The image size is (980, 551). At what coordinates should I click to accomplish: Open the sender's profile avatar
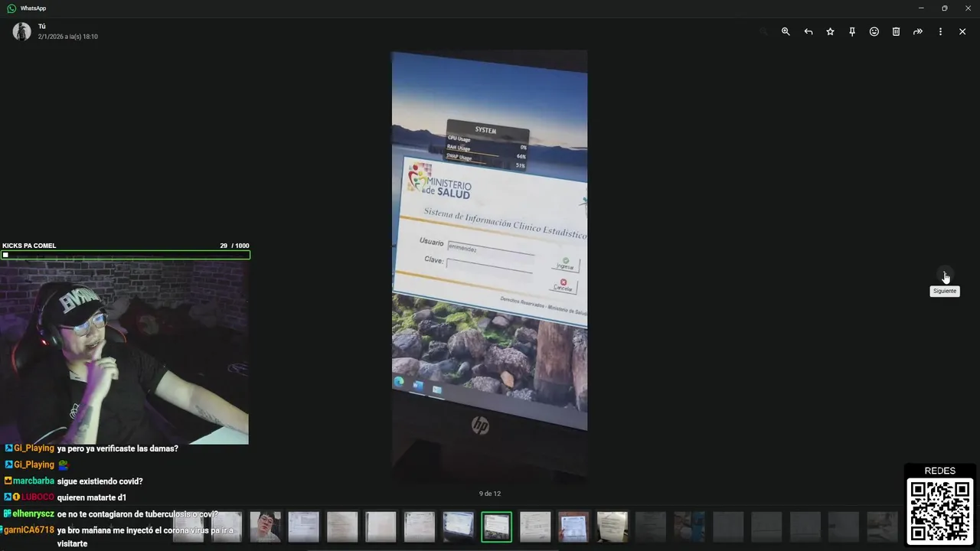coord(21,31)
